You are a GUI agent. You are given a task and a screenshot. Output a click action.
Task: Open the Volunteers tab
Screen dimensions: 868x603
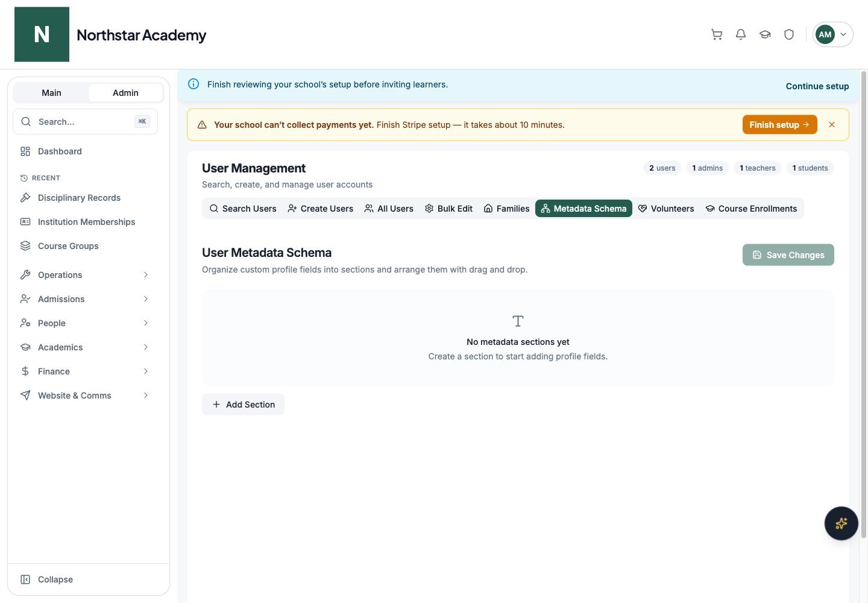(666, 209)
